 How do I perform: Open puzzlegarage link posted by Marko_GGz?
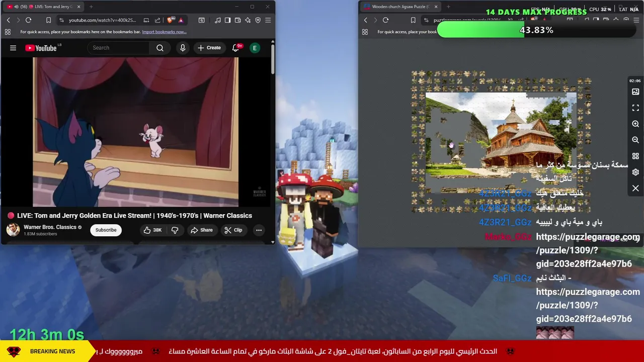pos(588,250)
